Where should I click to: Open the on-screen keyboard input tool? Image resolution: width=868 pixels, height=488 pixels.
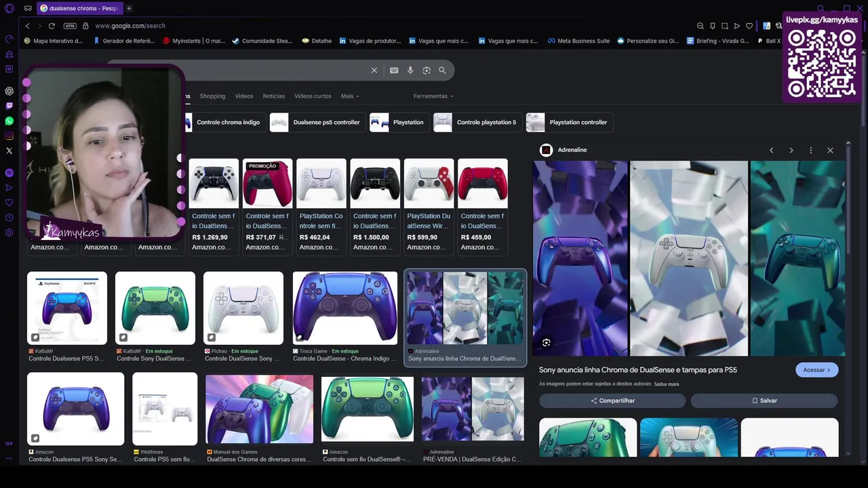point(394,70)
